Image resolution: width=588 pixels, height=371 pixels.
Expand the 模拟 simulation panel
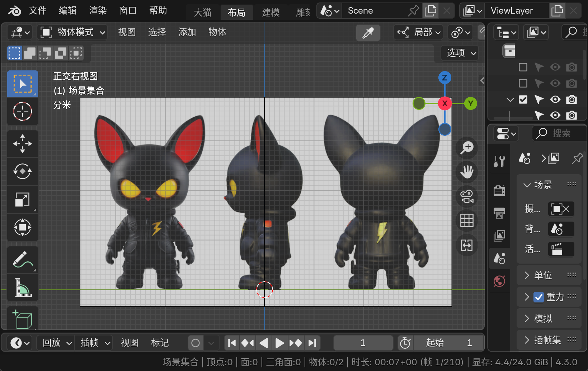coord(549,319)
